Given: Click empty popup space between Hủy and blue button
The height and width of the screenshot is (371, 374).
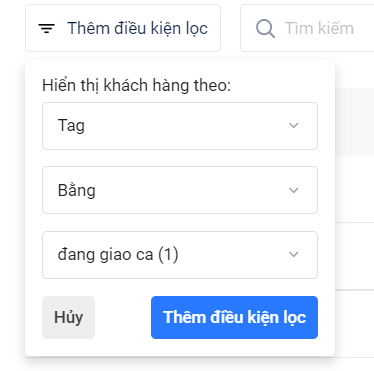Looking at the screenshot, I should point(123,317).
